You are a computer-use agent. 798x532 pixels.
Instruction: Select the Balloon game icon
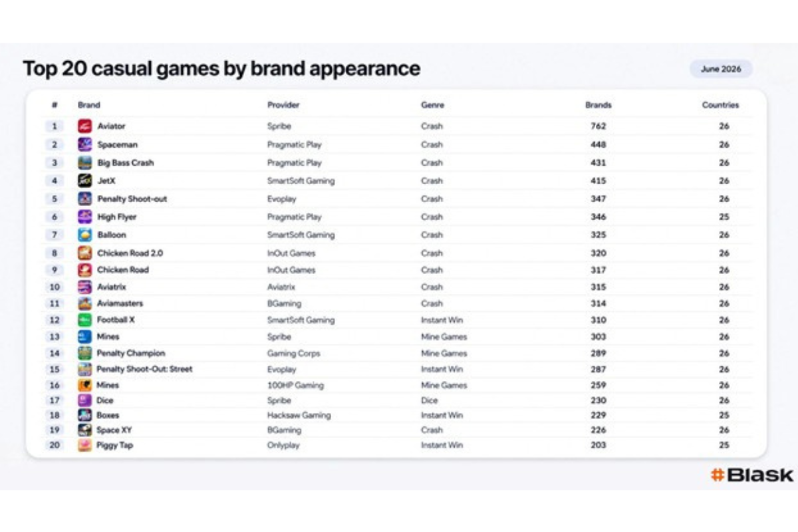tap(84, 235)
